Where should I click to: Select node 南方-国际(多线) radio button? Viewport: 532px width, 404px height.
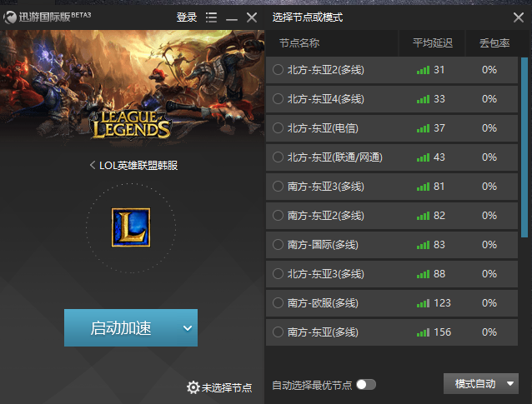click(x=278, y=245)
